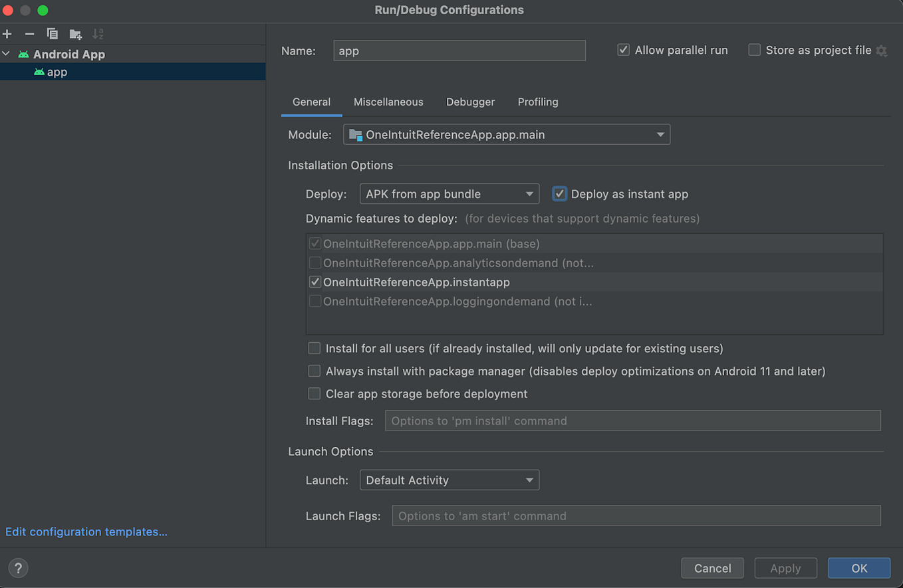Collapse the Android App tree node
Image resolution: width=903 pixels, height=588 pixels.
pyautogui.click(x=6, y=54)
